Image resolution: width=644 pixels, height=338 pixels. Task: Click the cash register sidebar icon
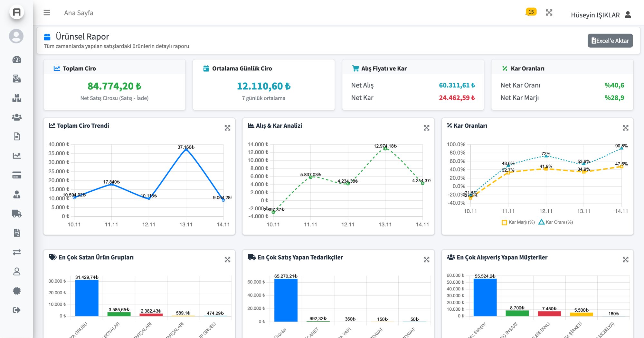[17, 79]
